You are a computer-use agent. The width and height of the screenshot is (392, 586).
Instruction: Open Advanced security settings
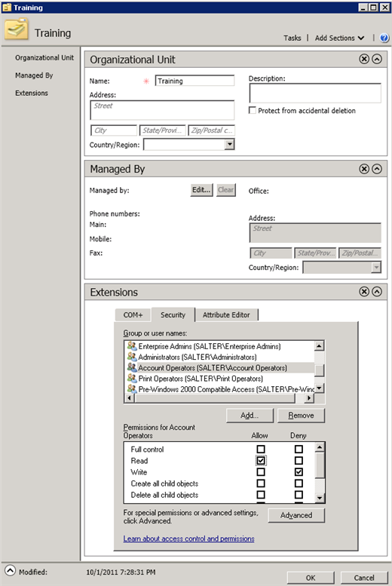[296, 515]
